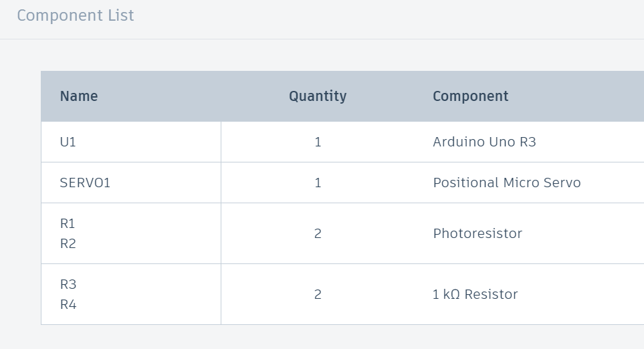This screenshot has height=349, width=644.
Task: Click the Quantity column header
Action: click(x=318, y=96)
